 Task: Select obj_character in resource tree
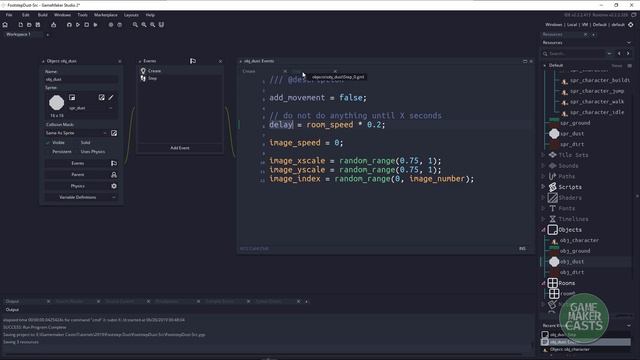[579, 240]
